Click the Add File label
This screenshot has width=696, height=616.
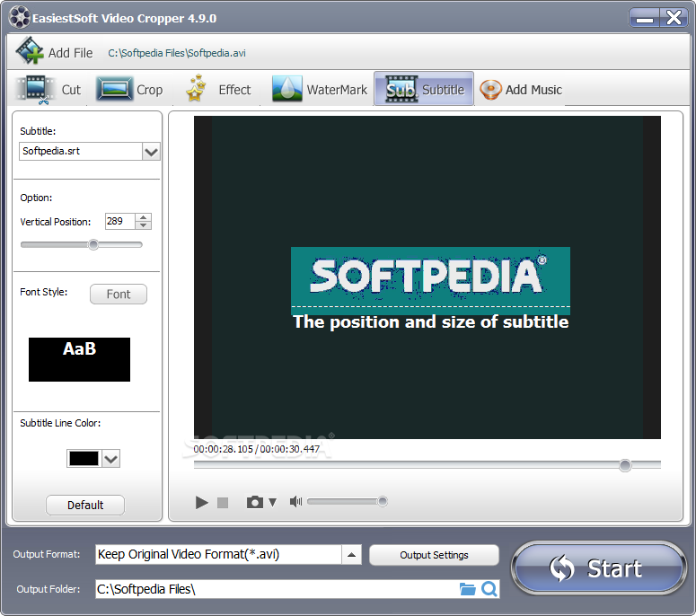pyautogui.click(x=71, y=53)
